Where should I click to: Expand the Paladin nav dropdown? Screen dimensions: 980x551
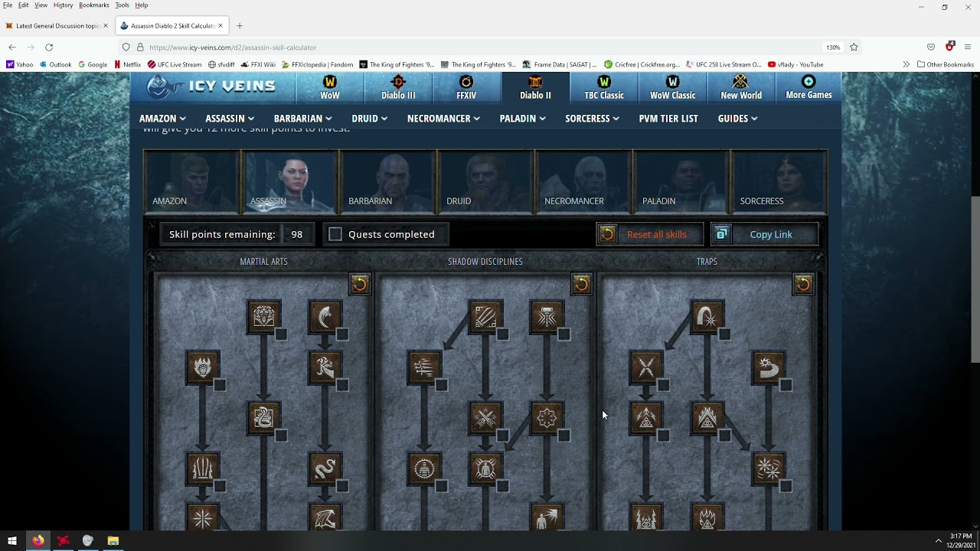click(522, 119)
